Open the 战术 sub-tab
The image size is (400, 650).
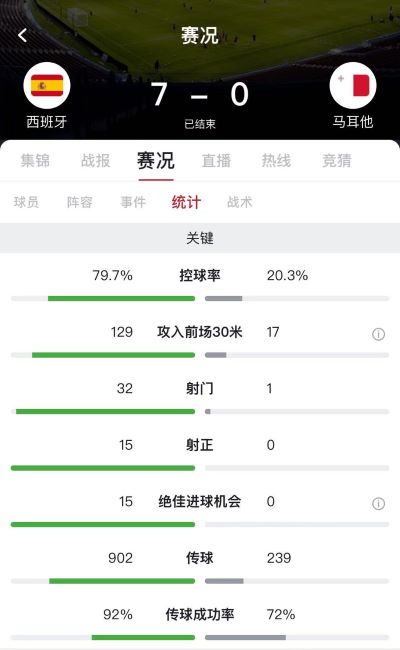pyautogui.click(x=240, y=202)
